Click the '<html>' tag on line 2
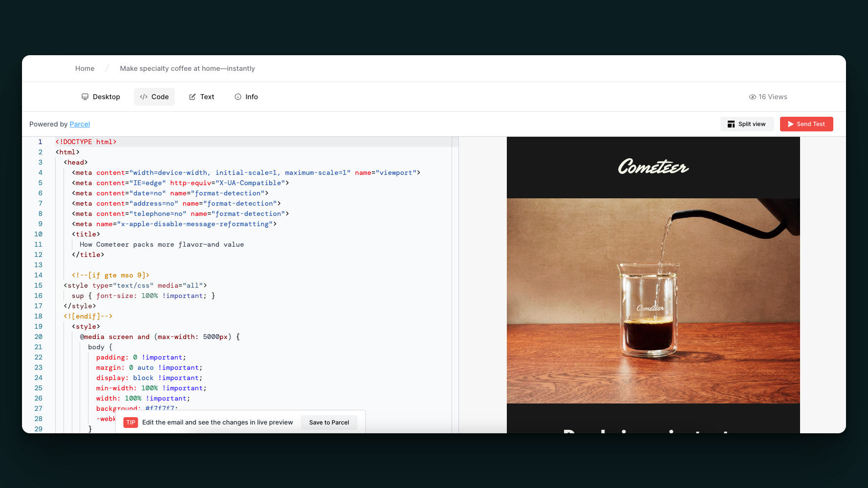The height and width of the screenshot is (488, 868). [67, 152]
